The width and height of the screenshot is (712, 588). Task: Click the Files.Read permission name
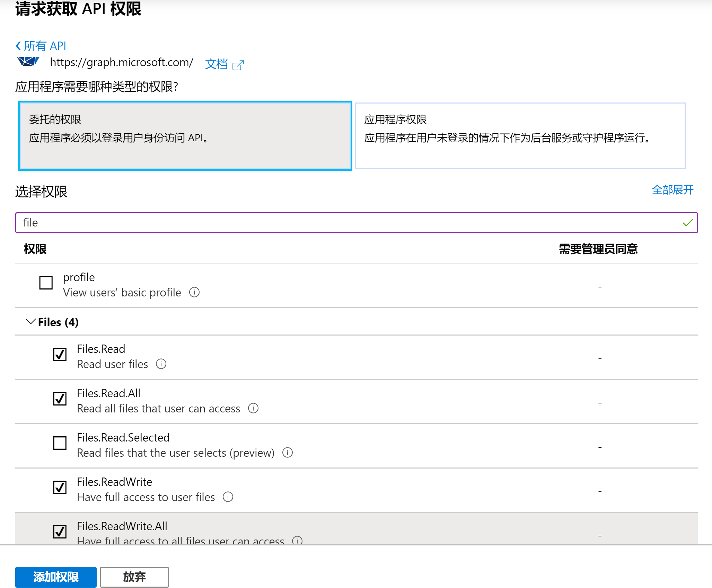(101, 349)
